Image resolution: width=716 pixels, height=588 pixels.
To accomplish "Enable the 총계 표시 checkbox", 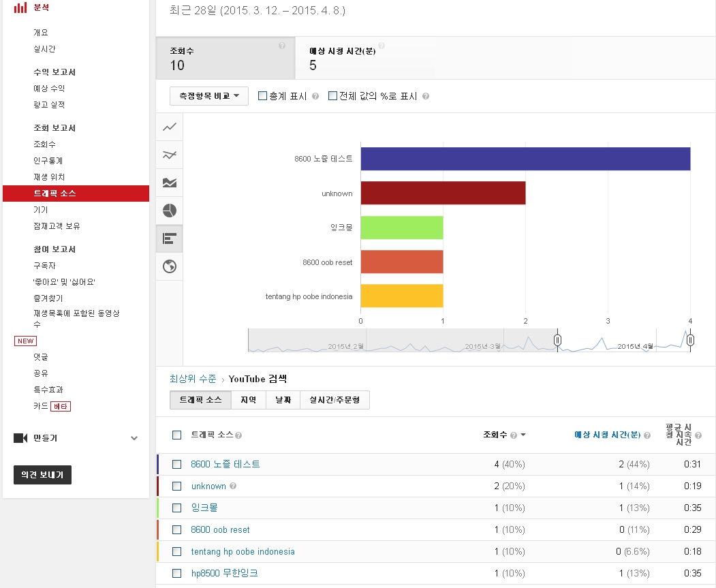I will (x=262, y=96).
